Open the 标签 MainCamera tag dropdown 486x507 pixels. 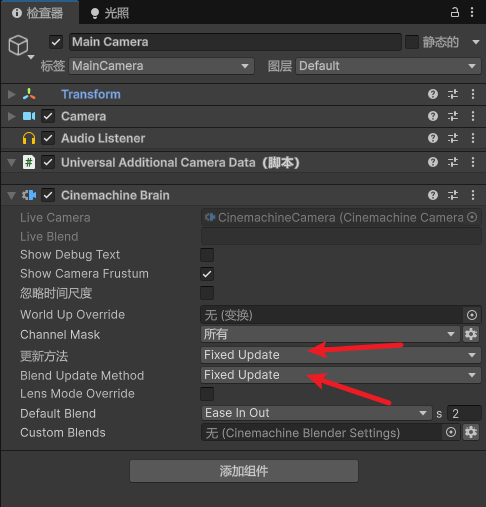pos(161,66)
